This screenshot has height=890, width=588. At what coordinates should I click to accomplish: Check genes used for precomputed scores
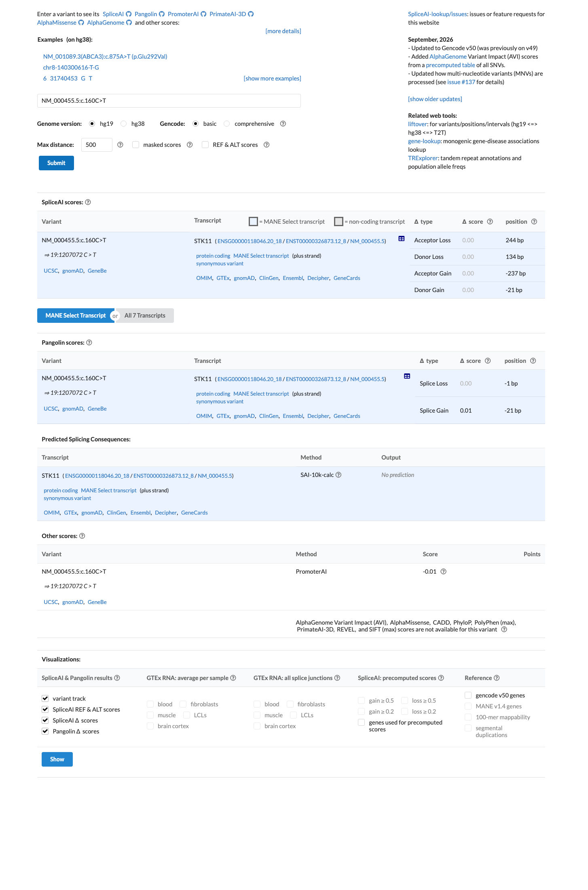click(362, 723)
